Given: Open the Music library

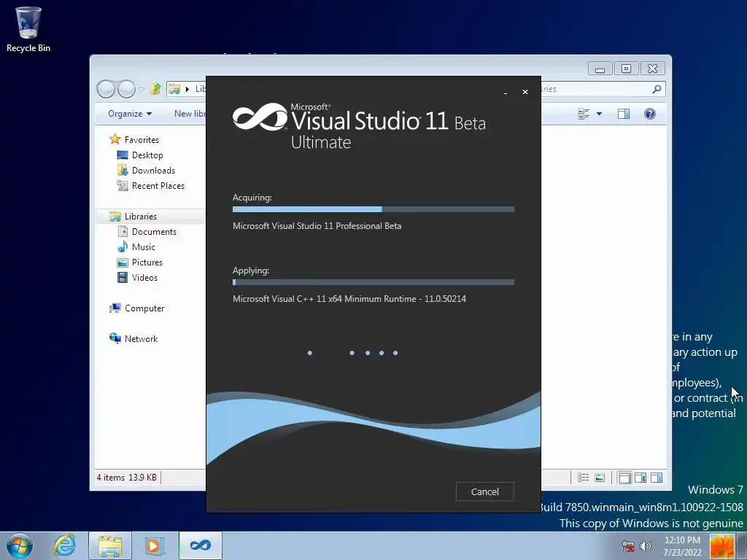Looking at the screenshot, I should (143, 246).
